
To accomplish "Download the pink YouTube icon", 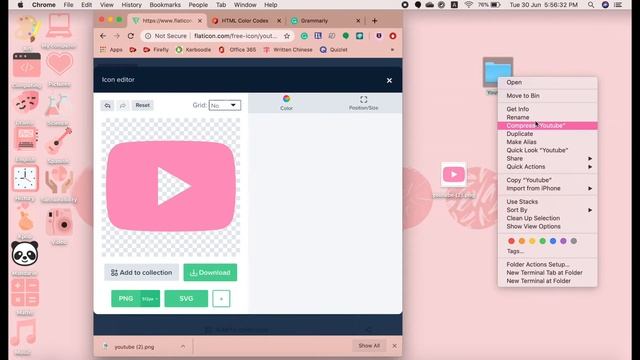I will 210,272.
